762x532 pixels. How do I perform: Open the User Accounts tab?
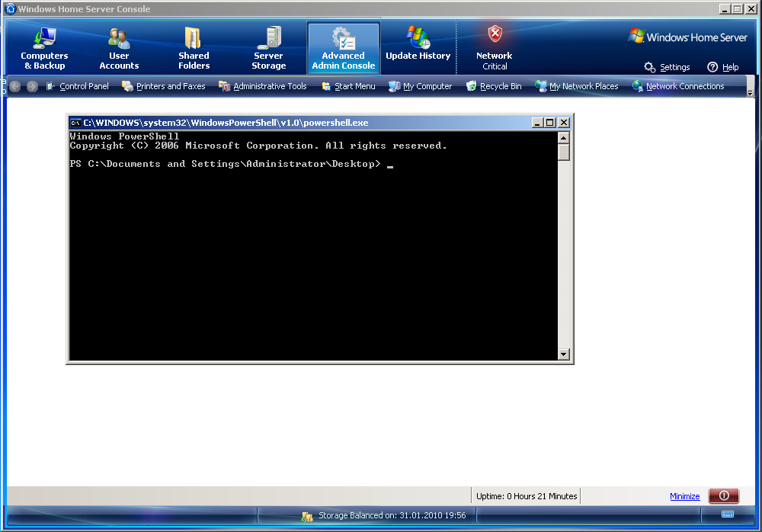119,48
